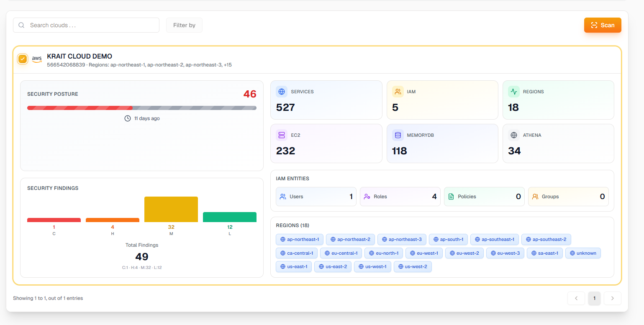Click the Services globe icon

pos(282,92)
